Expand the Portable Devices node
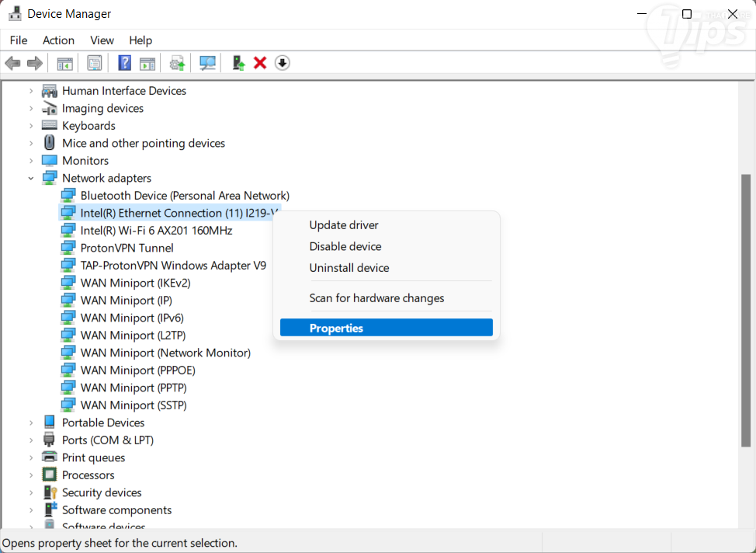The width and height of the screenshot is (756, 553). tap(31, 423)
